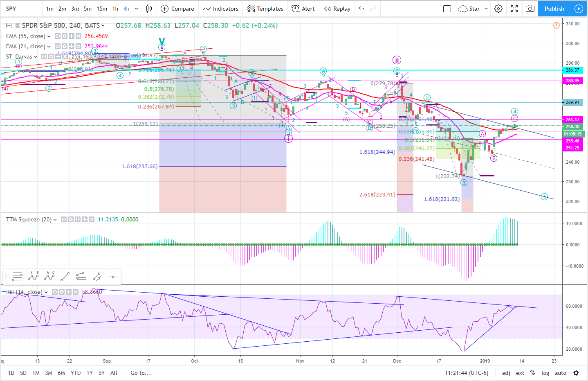Undo the last chart action
Image resolution: width=588 pixels, height=381 pixels.
pos(362,9)
